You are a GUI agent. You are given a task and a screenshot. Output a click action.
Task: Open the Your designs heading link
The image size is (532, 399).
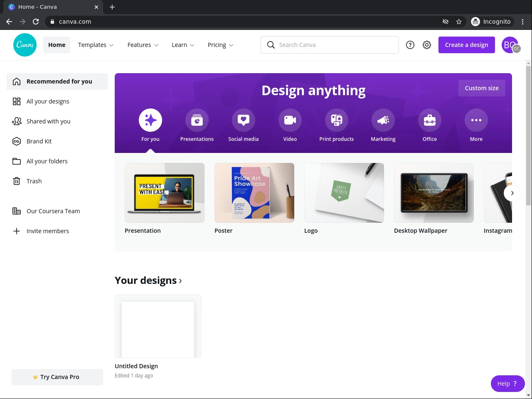[x=148, y=281]
